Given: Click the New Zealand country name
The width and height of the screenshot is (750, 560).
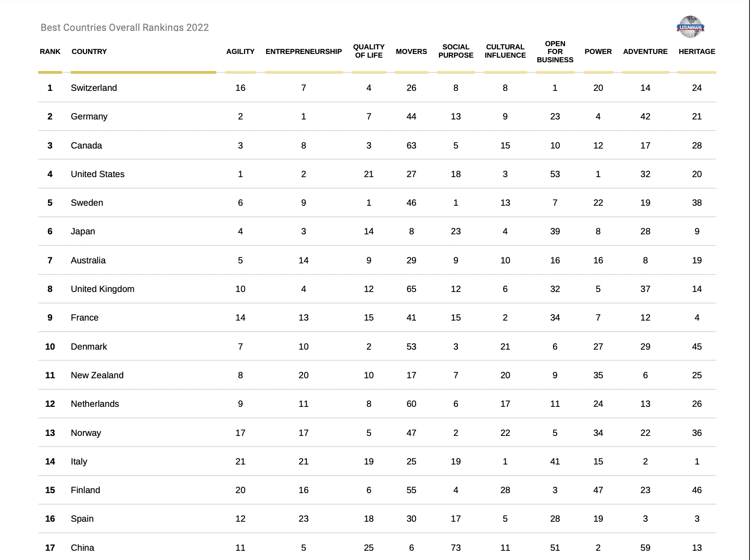Looking at the screenshot, I should [97, 375].
